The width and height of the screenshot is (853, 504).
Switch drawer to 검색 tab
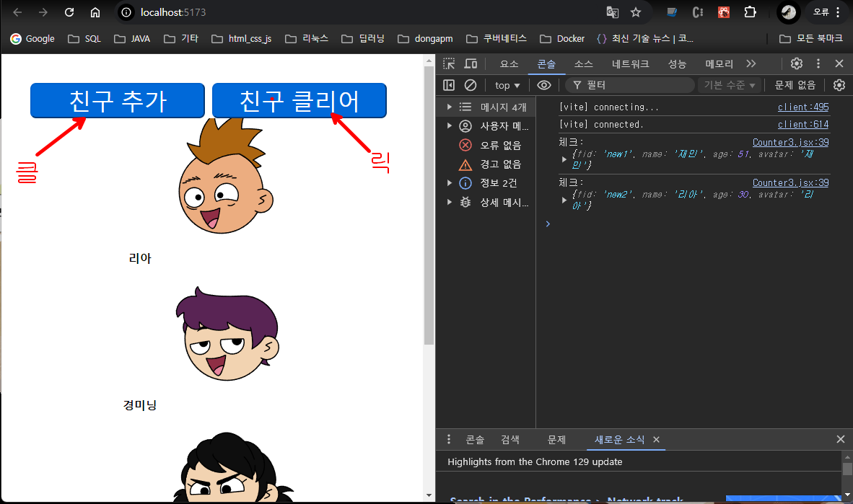point(509,439)
